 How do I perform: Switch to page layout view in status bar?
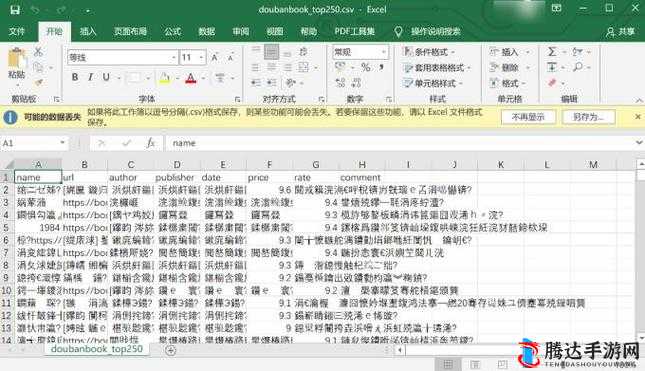pyautogui.click(x=475, y=364)
